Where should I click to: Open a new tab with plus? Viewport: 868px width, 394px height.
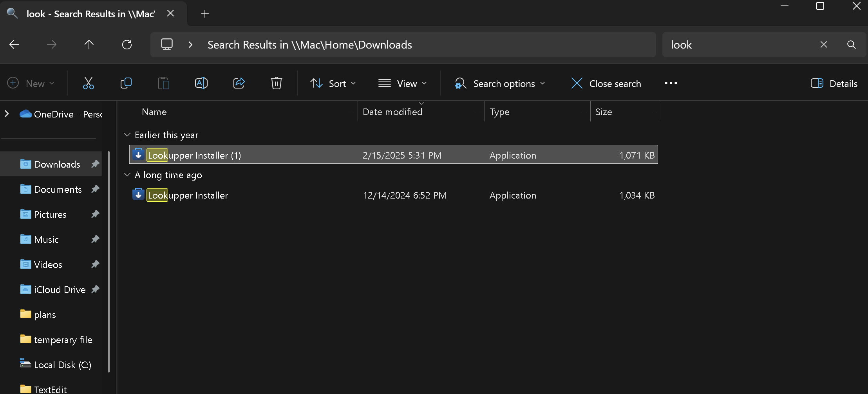click(x=205, y=14)
